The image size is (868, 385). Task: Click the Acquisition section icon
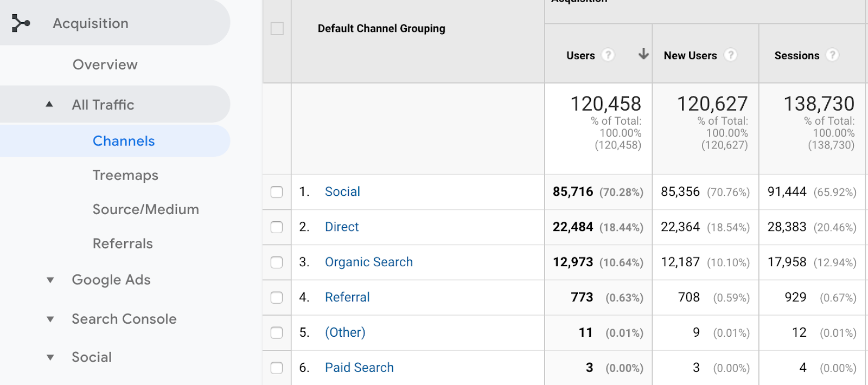tap(21, 23)
